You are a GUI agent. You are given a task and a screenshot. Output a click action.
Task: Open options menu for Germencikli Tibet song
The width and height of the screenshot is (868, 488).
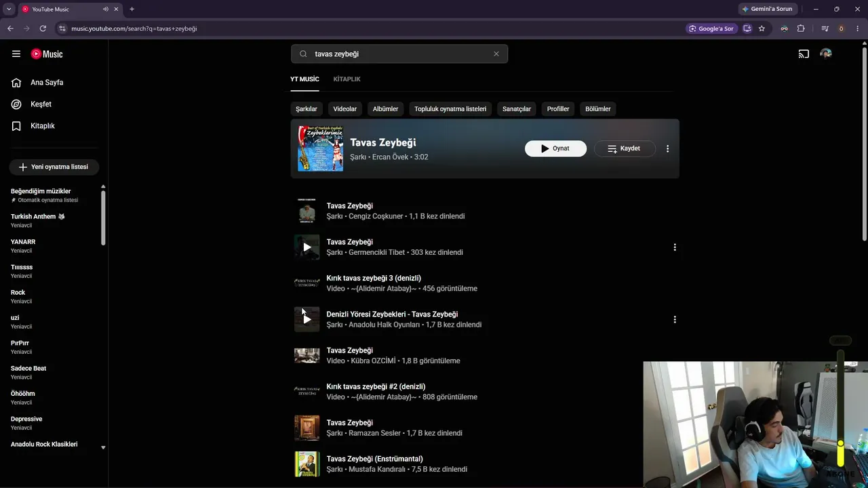coord(674,247)
